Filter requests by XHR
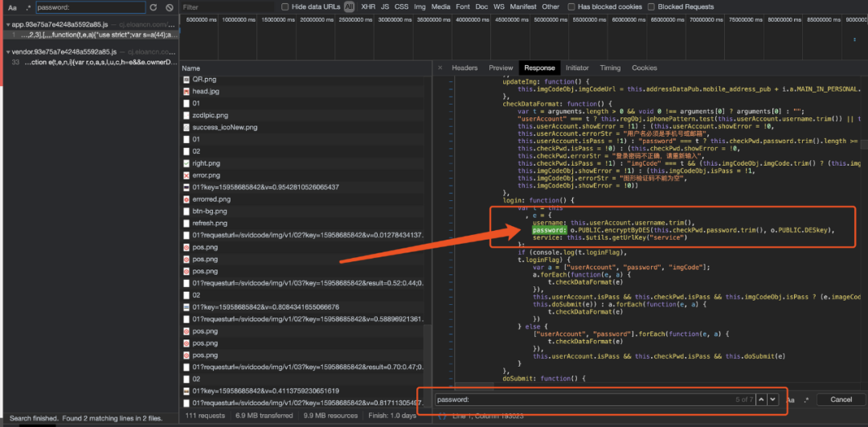868x427 pixels. 367,7
